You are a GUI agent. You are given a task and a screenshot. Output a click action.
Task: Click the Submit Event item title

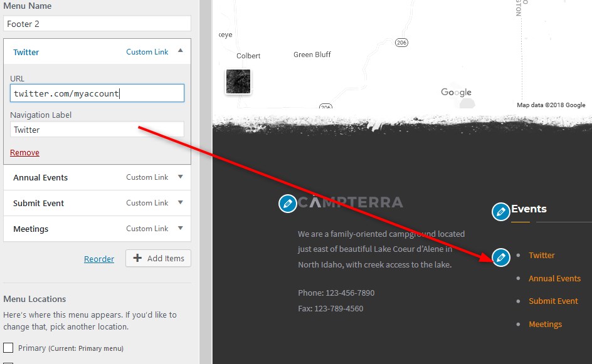coord(38,203)
